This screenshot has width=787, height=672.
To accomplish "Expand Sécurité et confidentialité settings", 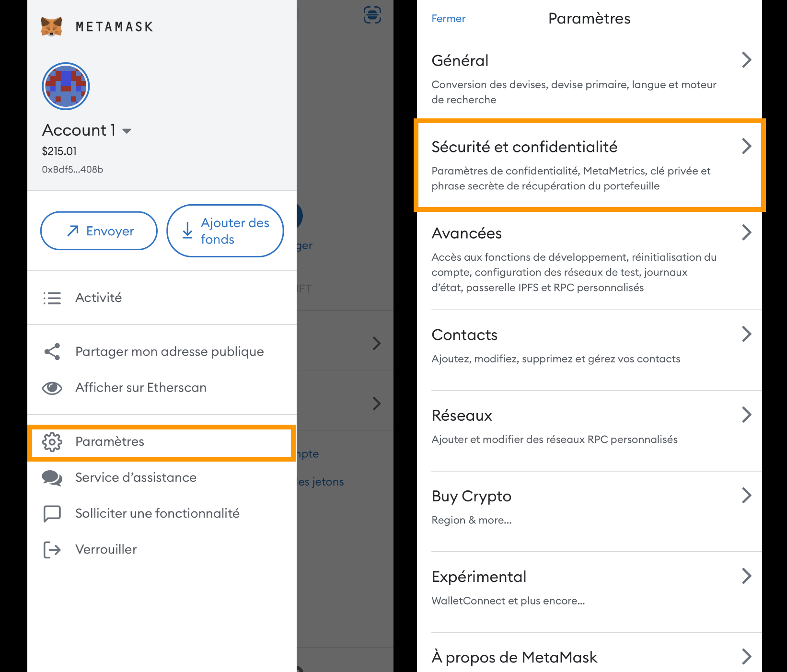I will pos(524,147).
